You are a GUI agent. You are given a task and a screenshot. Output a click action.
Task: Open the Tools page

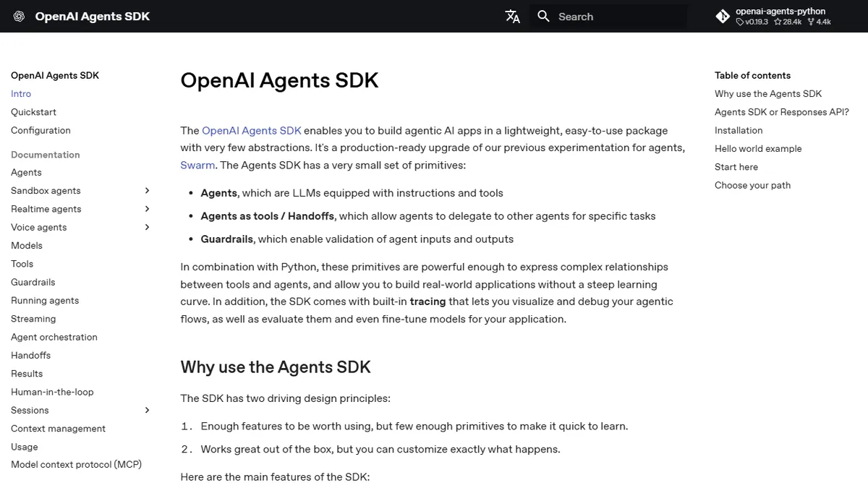pyautogui.click(x=22, y=264)
